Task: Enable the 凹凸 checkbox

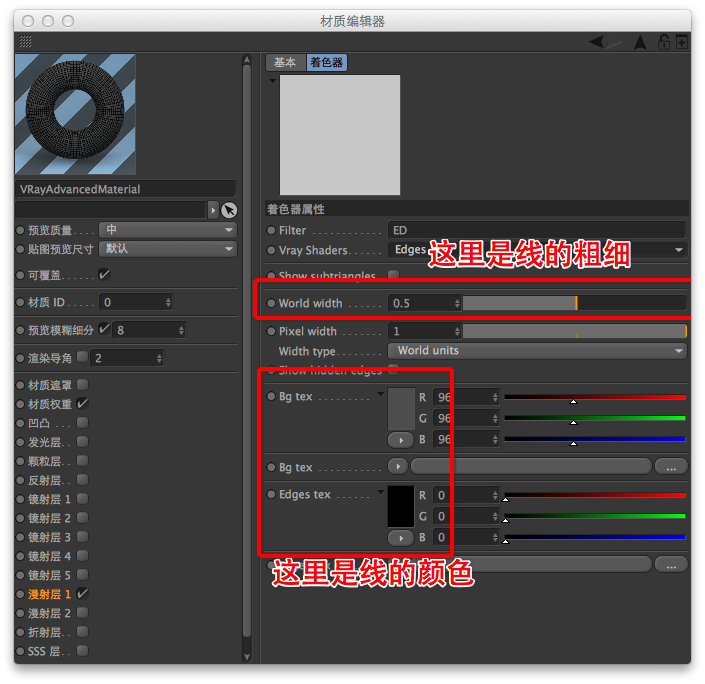Action: [82, 422]
